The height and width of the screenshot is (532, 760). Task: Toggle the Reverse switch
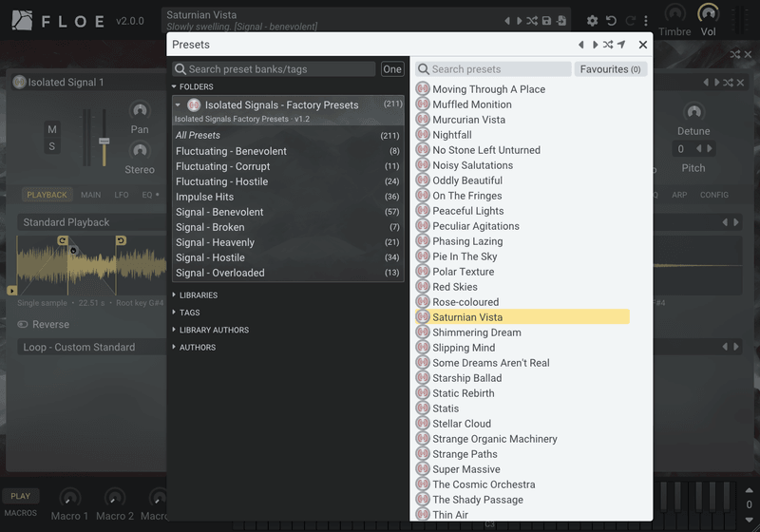click(x=23, y=324)
